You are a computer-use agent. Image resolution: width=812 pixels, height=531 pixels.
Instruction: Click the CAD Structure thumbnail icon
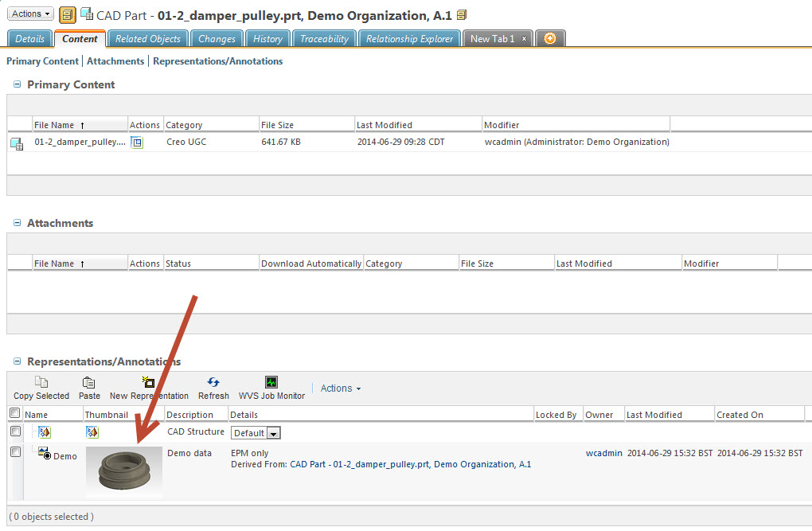[x=92, y=431]
